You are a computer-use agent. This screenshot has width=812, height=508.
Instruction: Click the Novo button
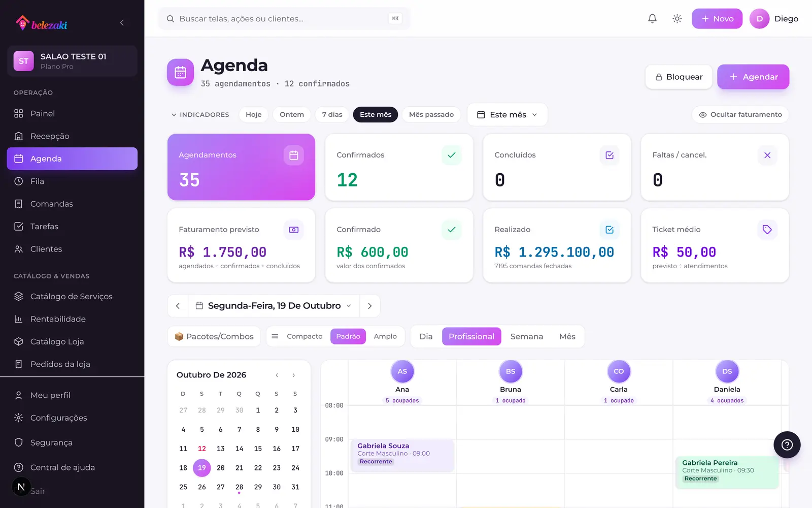click(717, 19)
